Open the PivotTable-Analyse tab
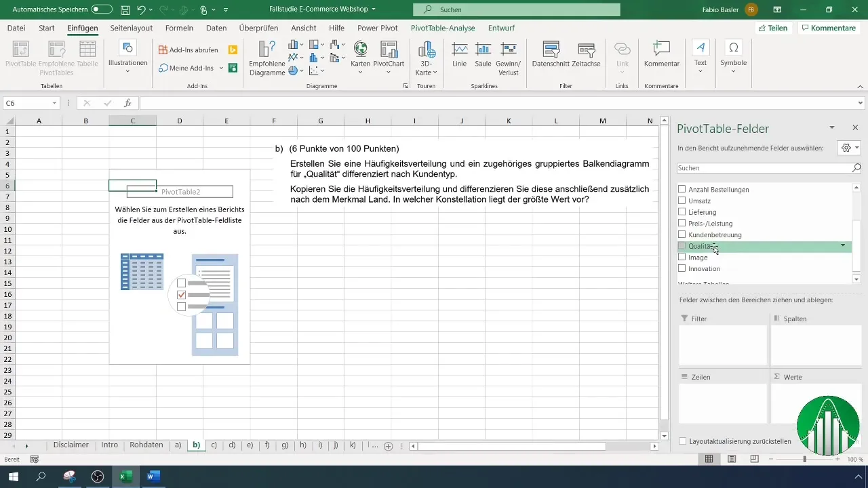This screenshot has height=488, width=868. point(443,28)
